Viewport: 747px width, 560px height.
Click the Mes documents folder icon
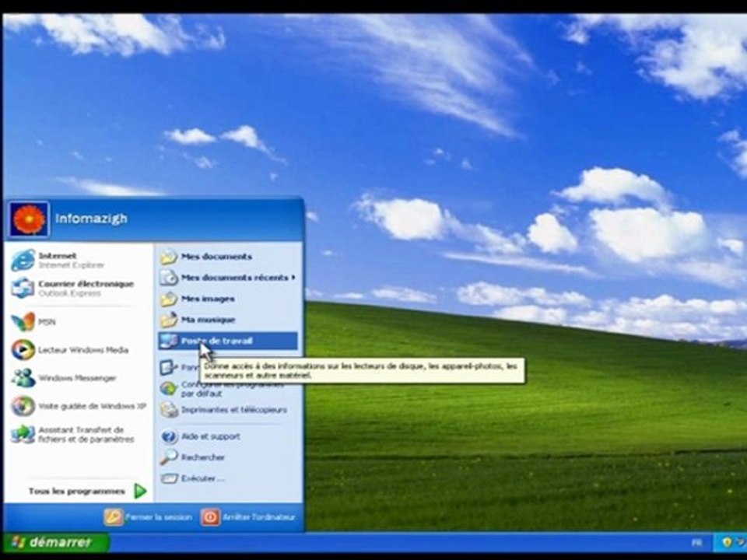(x=169, y=257)
